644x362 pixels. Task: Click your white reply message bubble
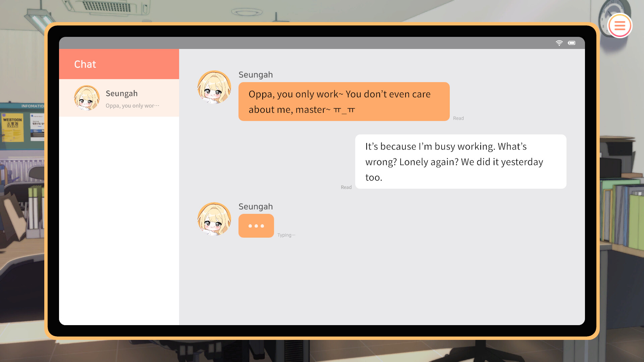[460, 162]
